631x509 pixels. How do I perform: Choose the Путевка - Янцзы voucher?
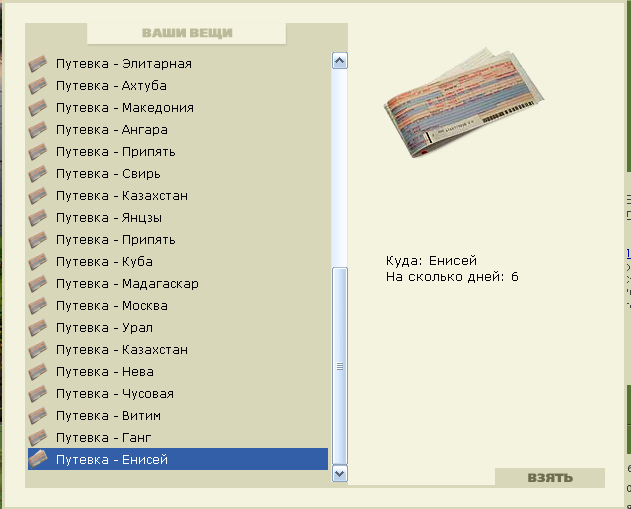pos(178,218)
